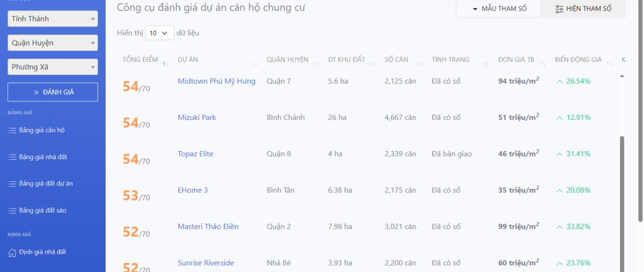Click score 53/70 for EHome 3

136,195
